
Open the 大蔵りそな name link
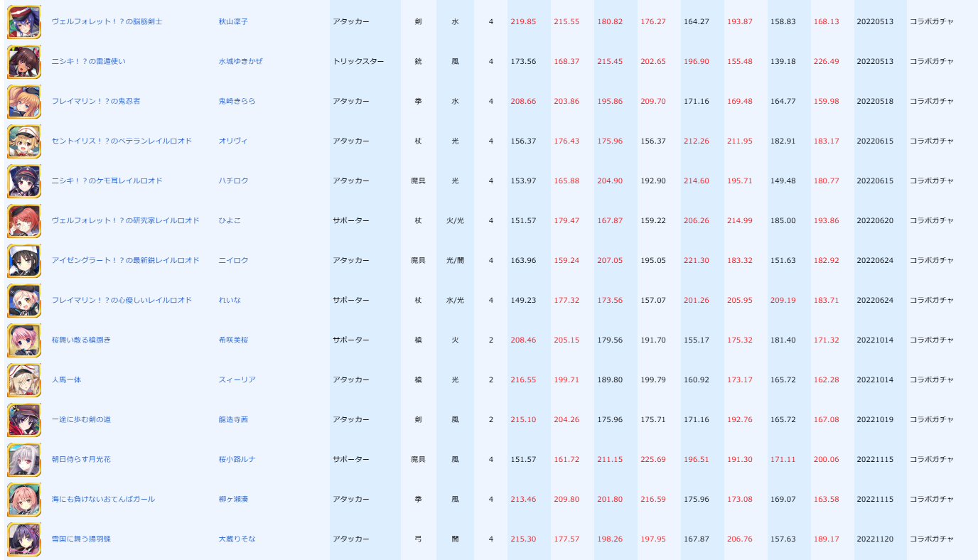(x=237, y=539)
